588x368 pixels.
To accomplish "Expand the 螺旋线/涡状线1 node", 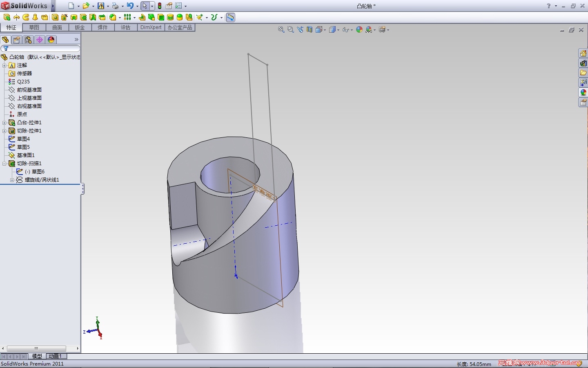I will pos(12,180).
